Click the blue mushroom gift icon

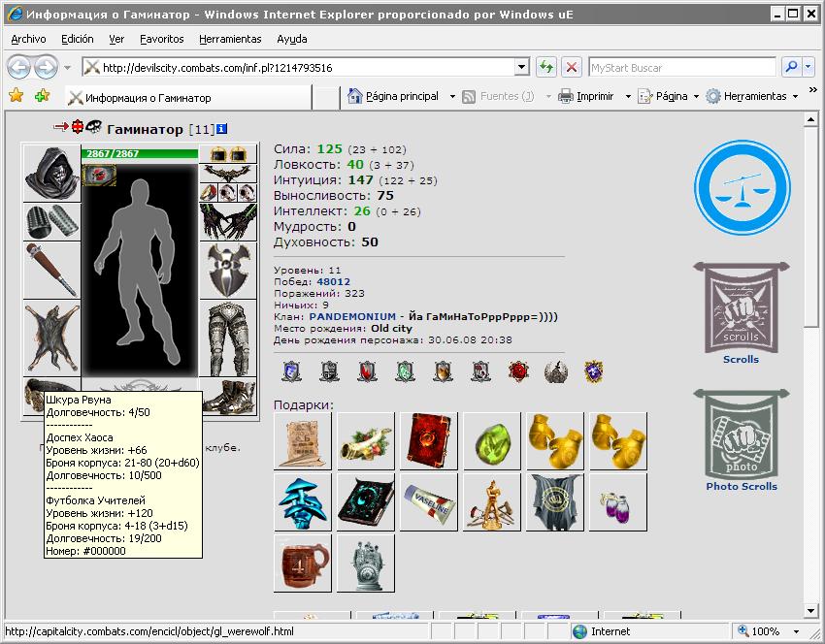pos(303,502)
